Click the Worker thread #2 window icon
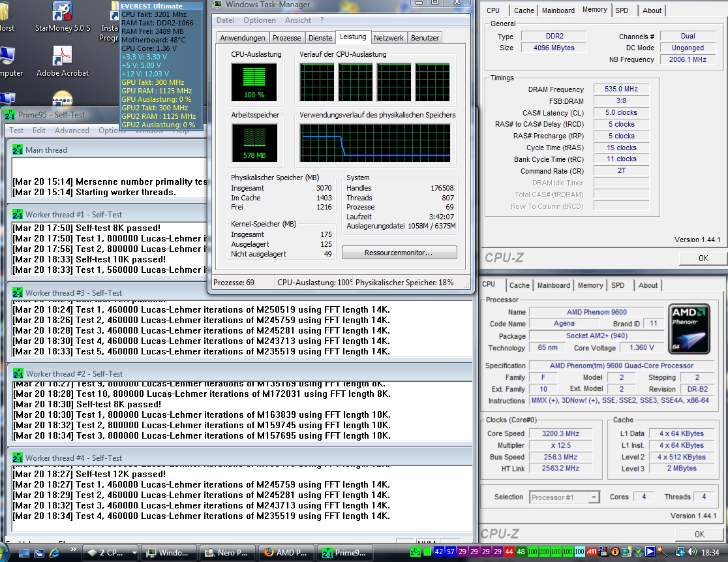The image size is (728, 562). (18, 373)
